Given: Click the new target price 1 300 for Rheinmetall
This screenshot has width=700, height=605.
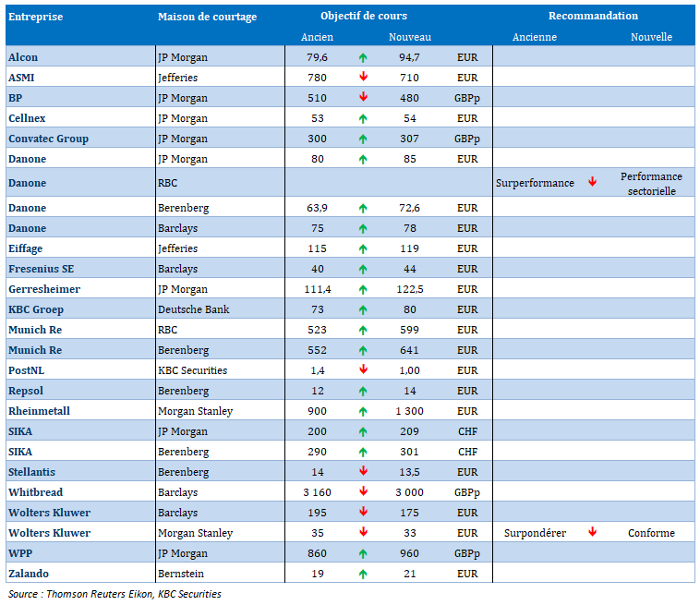Looking at the screenshot, I should [x=409, y=411].
